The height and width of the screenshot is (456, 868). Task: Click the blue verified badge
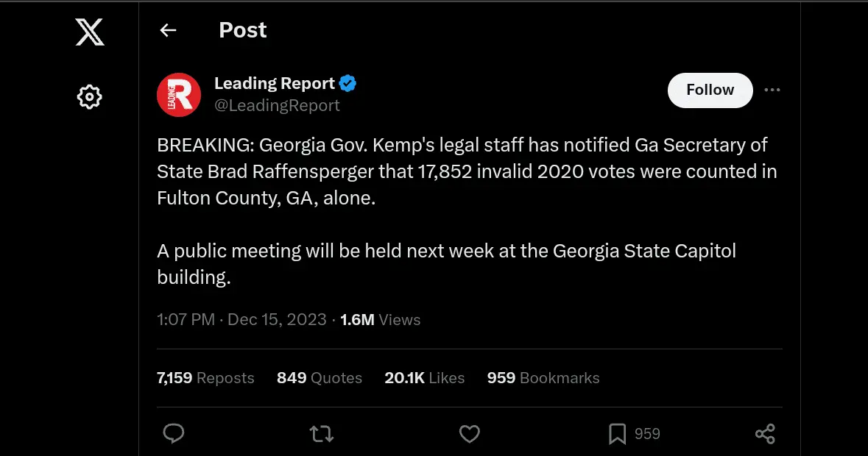(x=348, y=84)
